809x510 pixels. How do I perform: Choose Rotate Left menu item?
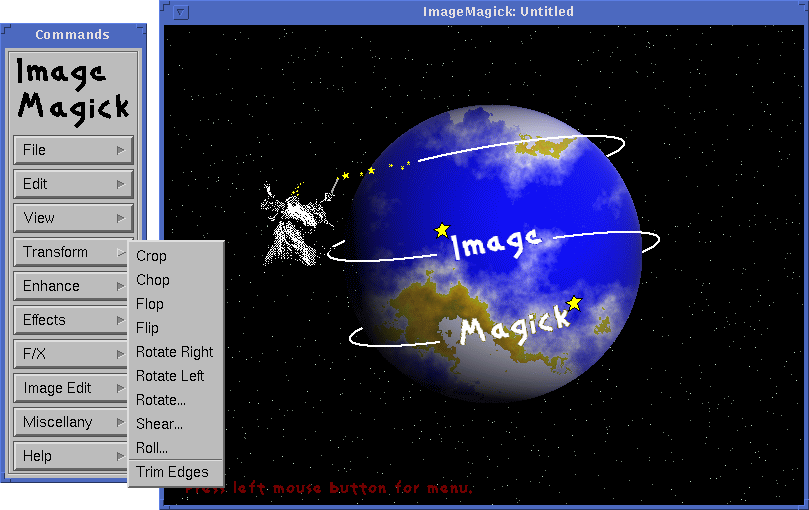170,376
